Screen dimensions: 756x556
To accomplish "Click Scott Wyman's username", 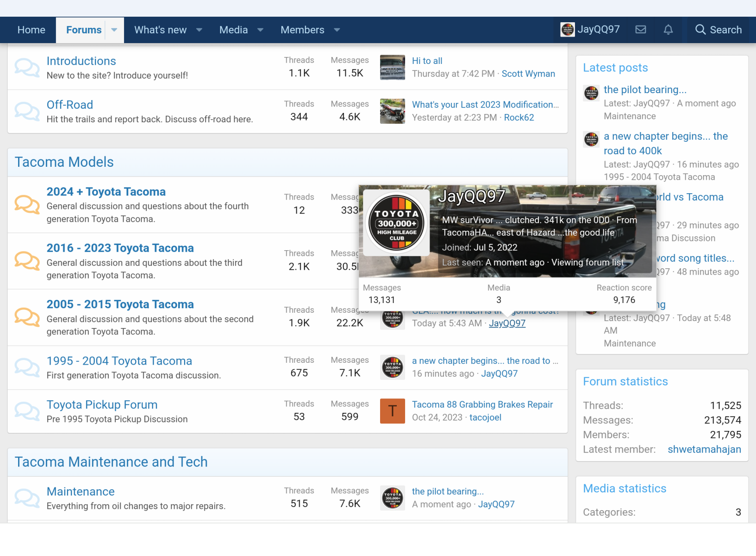I will click(x=528, y=74).
